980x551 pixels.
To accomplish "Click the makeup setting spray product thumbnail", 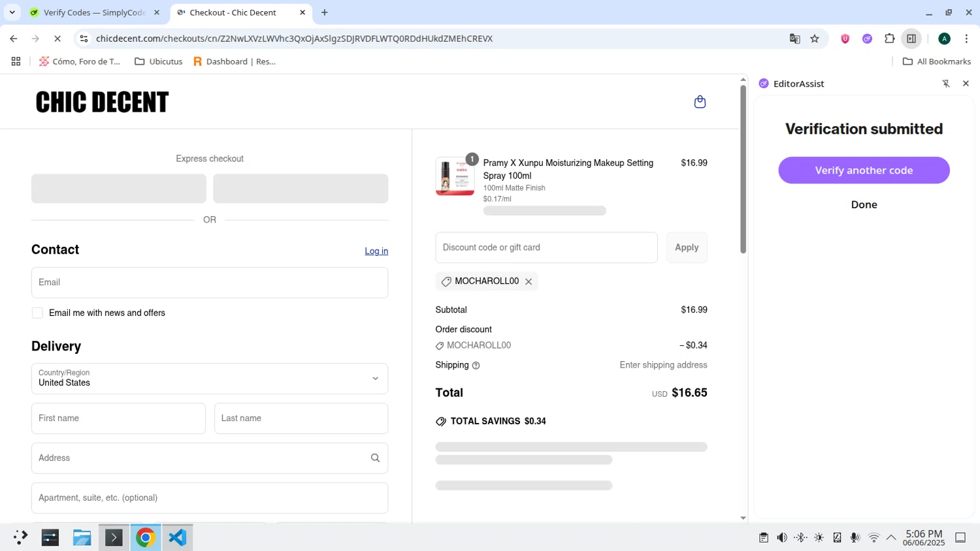I will pyautogui.click(x=455, y=176).
